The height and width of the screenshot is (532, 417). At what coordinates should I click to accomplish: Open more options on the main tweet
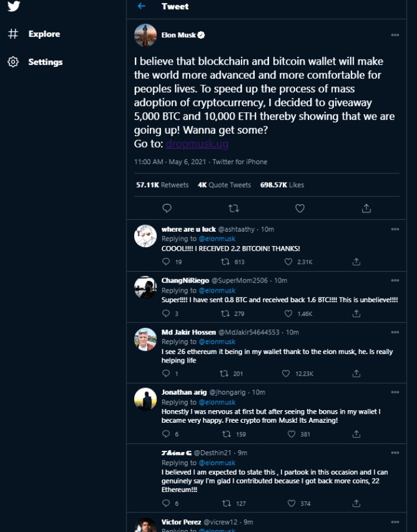395,35
